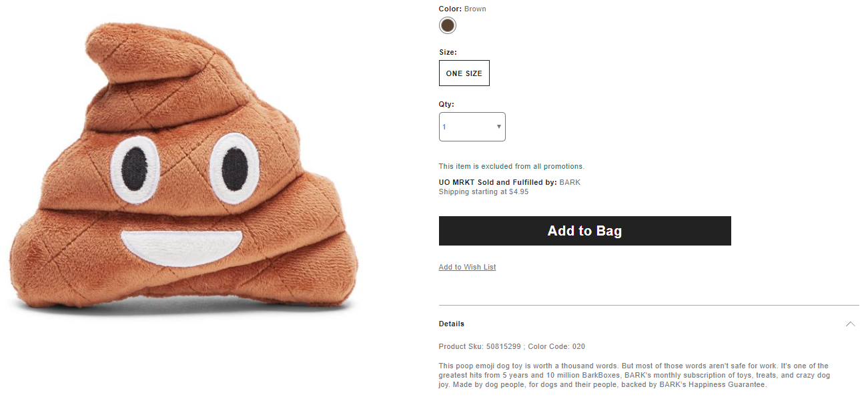Choose the ONE SIZE option

click(x=464, y=73)
